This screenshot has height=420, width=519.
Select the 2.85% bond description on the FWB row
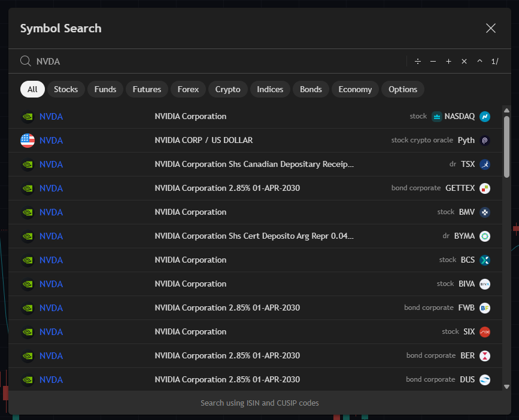[x=227, y=308]
